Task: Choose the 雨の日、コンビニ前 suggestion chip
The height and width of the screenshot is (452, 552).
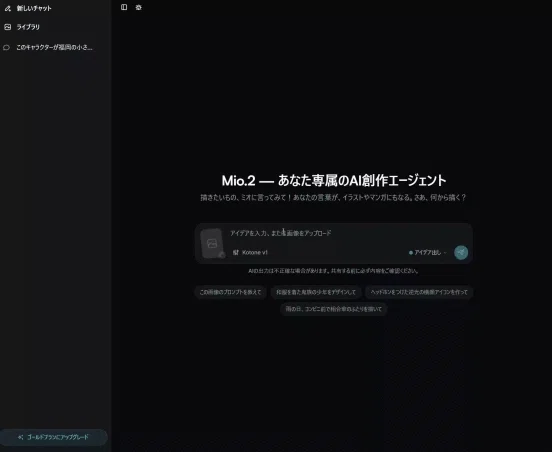Action: 333,309
